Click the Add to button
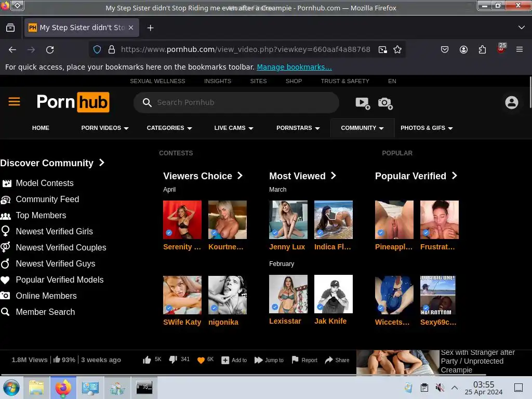 click(234, 360)
